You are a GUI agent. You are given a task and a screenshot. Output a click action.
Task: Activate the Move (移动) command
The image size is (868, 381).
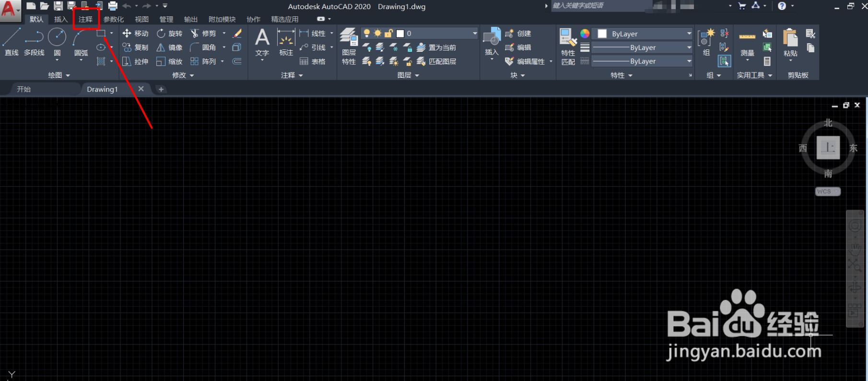click(136, 33)
